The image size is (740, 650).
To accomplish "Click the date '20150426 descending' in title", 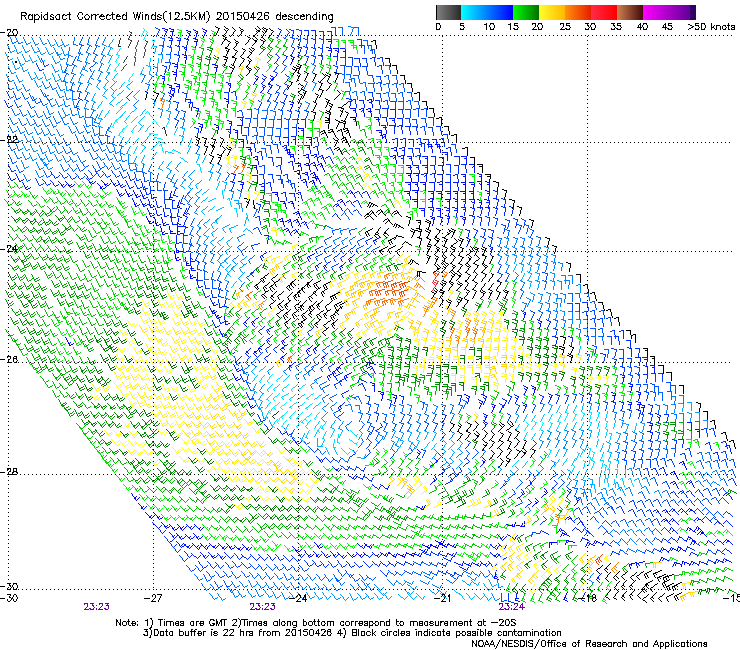I will (275, 17).
